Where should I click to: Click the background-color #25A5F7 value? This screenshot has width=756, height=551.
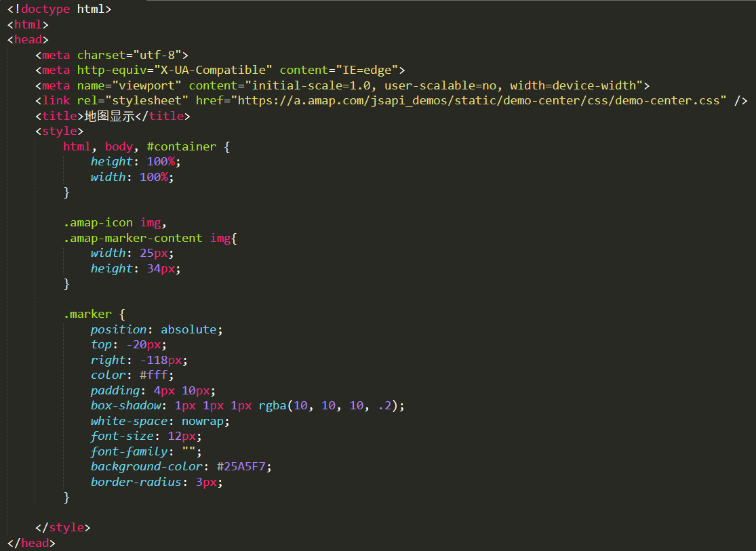click(241, 467)
